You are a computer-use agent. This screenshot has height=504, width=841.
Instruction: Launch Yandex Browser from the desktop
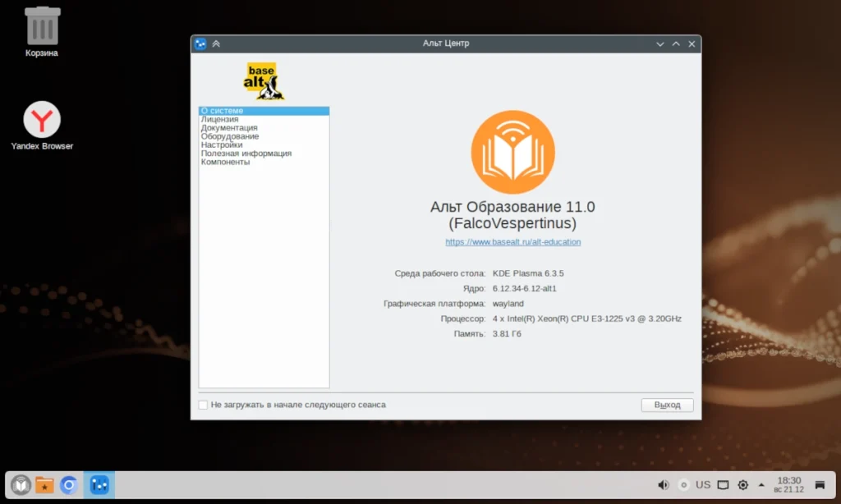[x=42, y=126]
